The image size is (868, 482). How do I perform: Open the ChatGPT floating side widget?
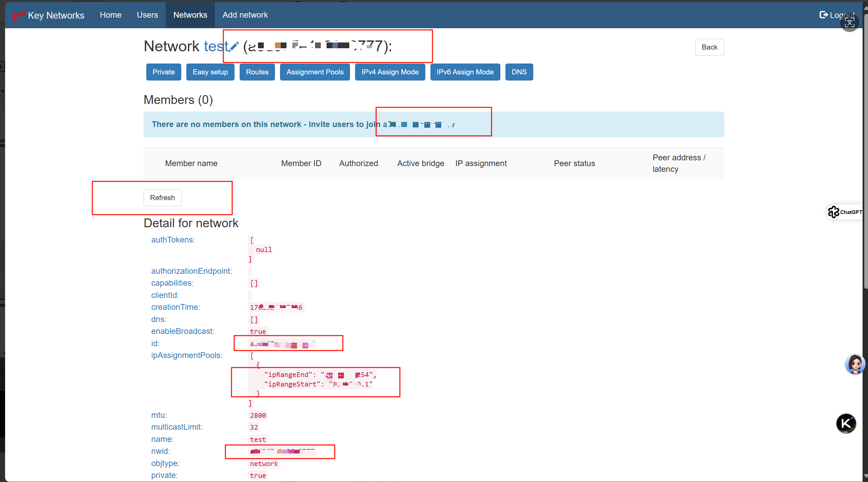click(845, 212)
